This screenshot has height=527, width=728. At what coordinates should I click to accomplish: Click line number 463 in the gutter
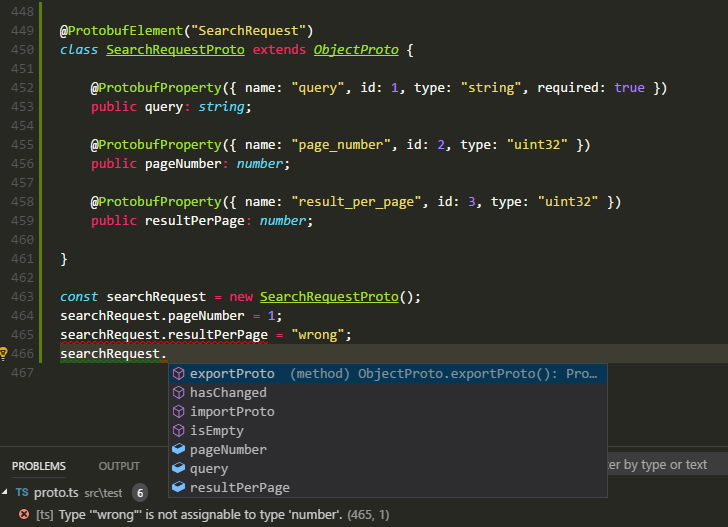coord(22,297)
